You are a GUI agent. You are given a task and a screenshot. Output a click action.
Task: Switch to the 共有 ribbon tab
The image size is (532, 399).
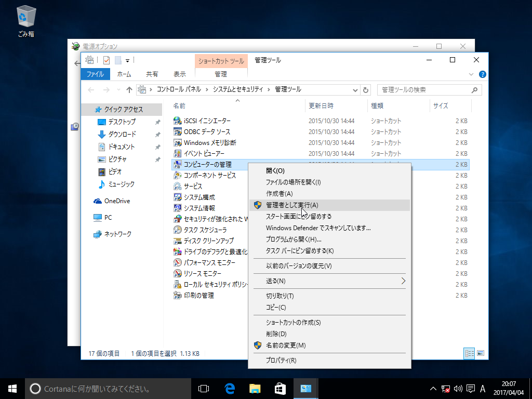click(x=152, y=74)
